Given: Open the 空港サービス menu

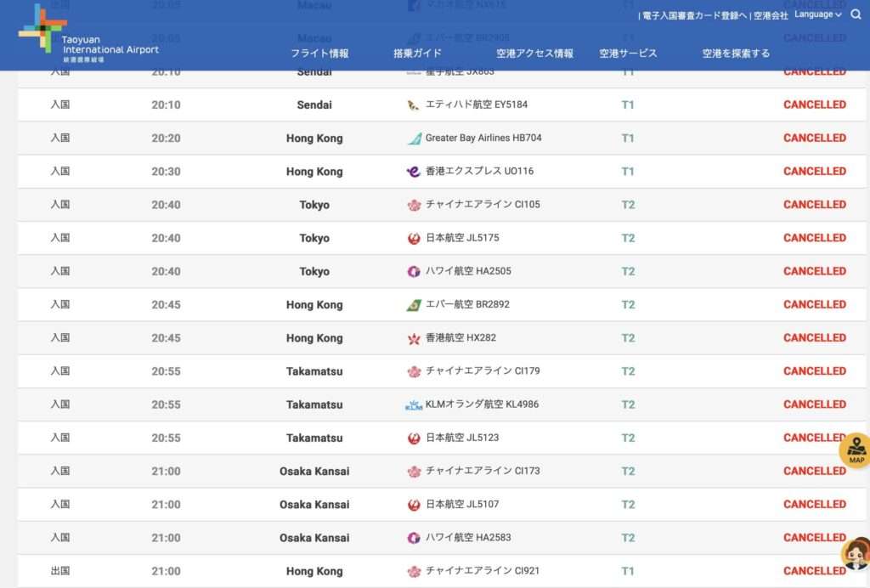Looking at the screenshot, I should click(628, 54).
